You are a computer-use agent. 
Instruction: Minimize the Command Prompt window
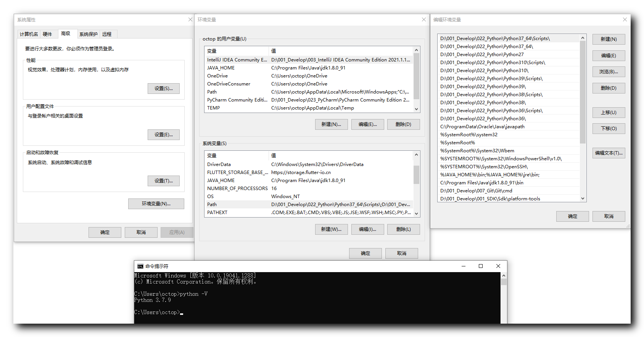point(464,266)
